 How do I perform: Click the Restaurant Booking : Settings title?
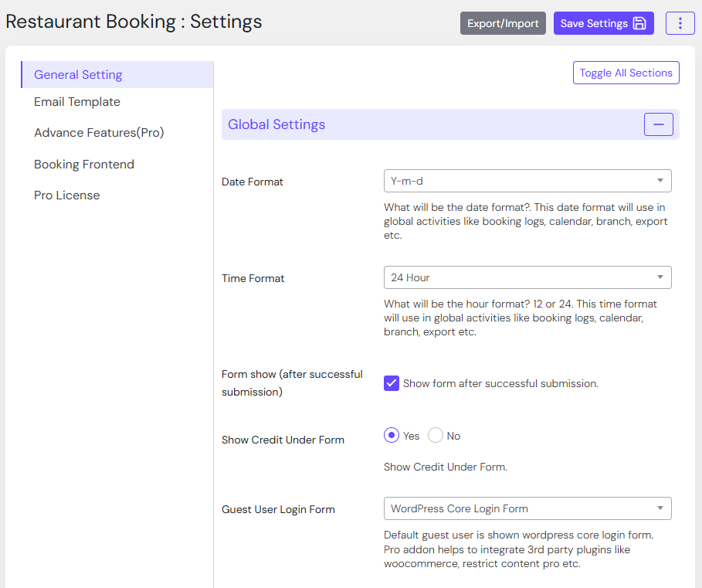tap(134, 22)
